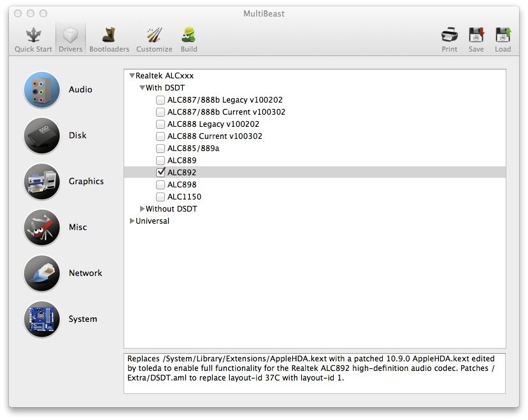The height and width of the screenshot is (420, 528).
Task: Open the Quick Start toolbar section
Action: tap(33, 39)
